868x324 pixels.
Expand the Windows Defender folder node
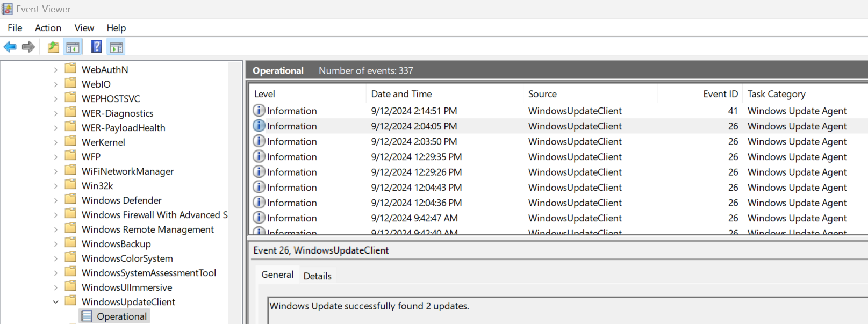(56, 200)
